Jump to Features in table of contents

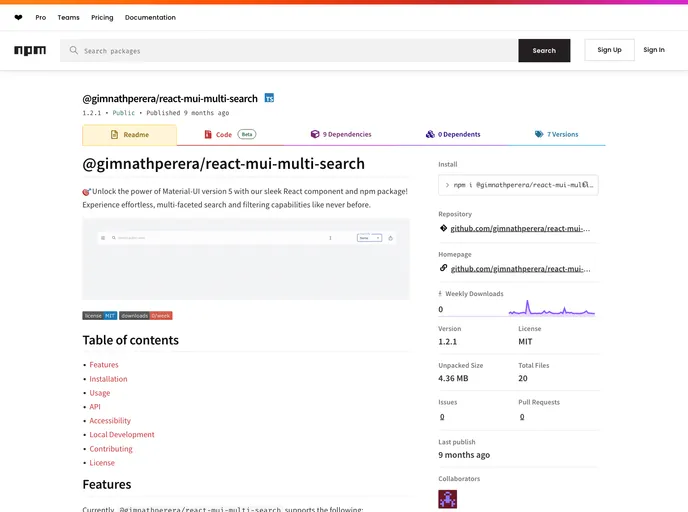point(104,365)
